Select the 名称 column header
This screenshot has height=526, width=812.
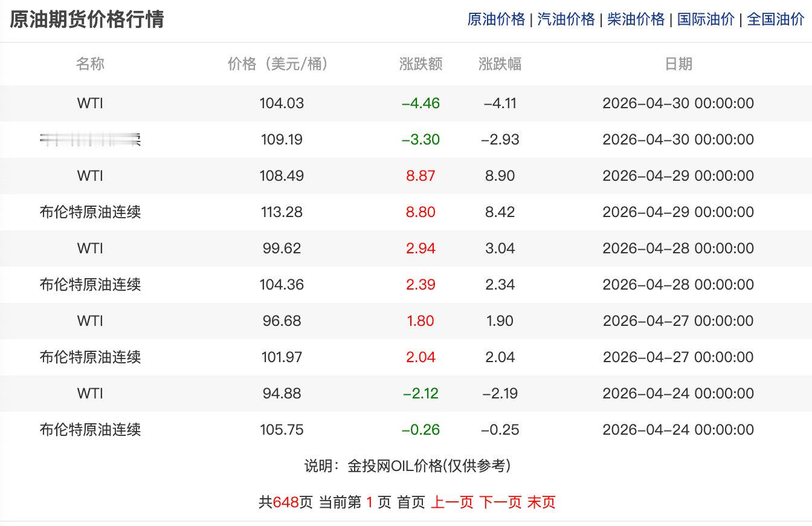click(x=90, y=64)
